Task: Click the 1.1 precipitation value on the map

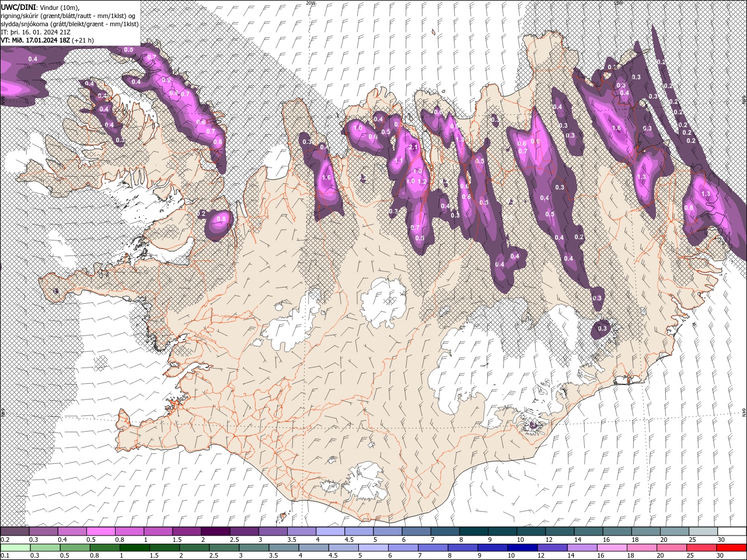Action: [399, 161]
